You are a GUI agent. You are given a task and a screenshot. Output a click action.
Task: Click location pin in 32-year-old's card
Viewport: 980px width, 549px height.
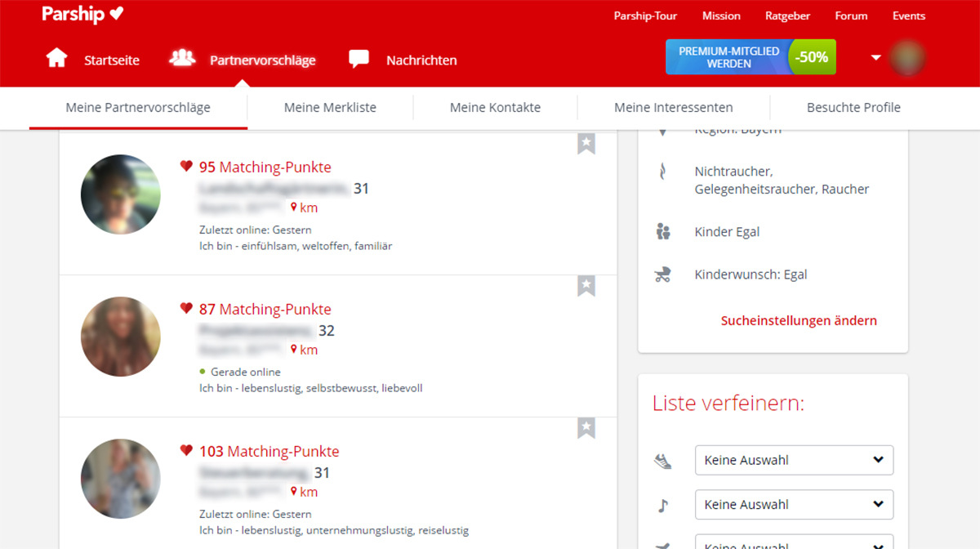294,350
